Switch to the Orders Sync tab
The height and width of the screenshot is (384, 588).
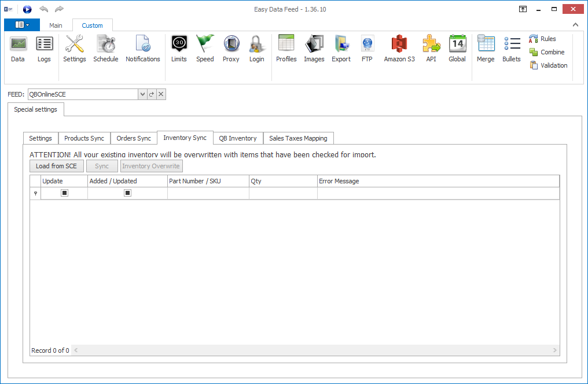pos(134,138)
